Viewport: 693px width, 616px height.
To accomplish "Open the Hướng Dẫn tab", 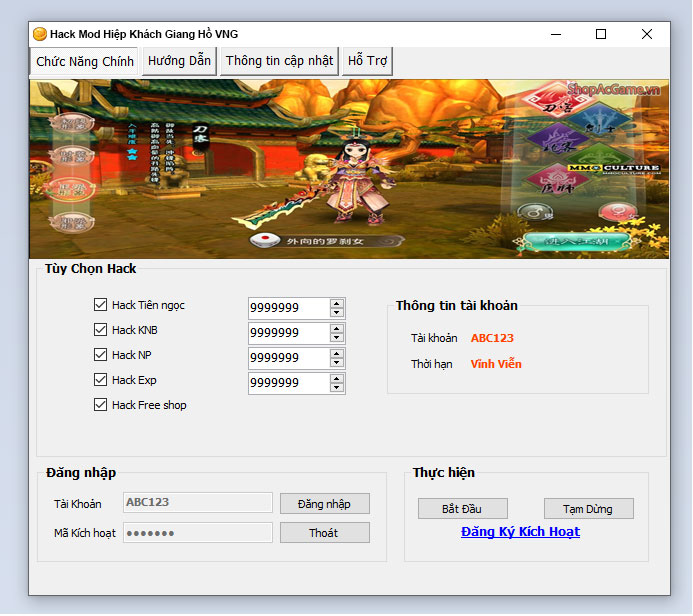I will point(179,61).
